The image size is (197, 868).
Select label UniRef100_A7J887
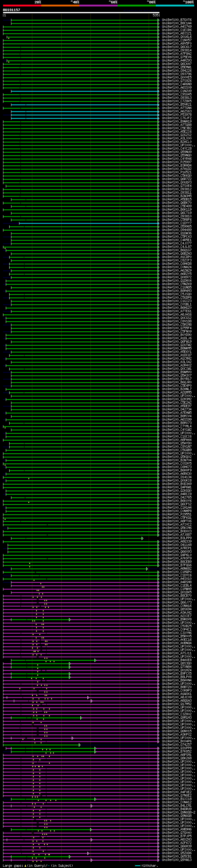[176, 535]
